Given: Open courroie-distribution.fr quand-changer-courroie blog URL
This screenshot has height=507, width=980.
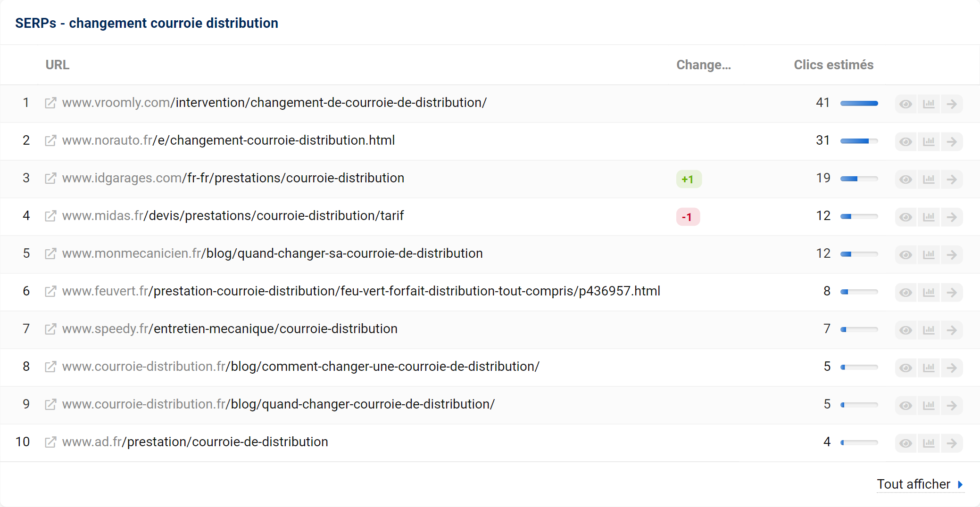Looking at the screenshot, I should (279, 404).
